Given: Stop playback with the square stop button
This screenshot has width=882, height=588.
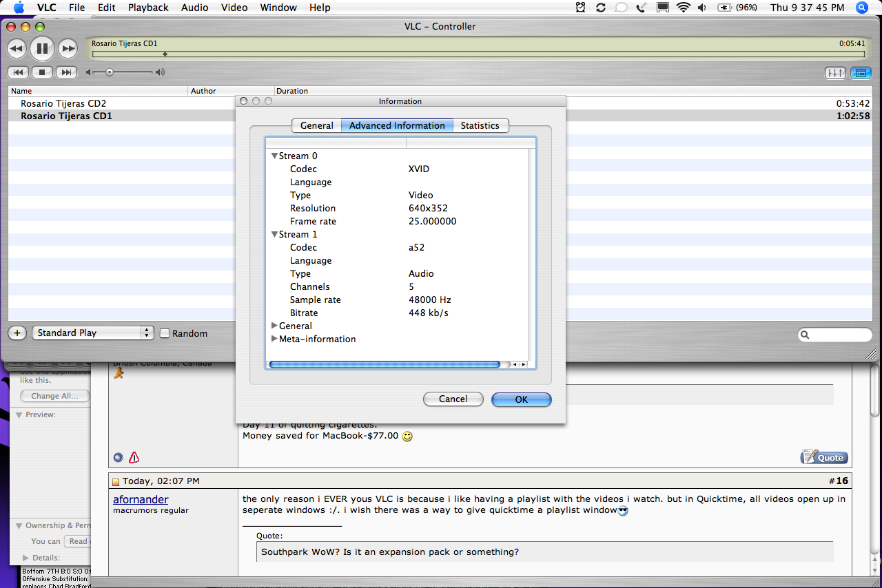Looking at the screenshot, I should pyautogui.click(x=42, y=72).
